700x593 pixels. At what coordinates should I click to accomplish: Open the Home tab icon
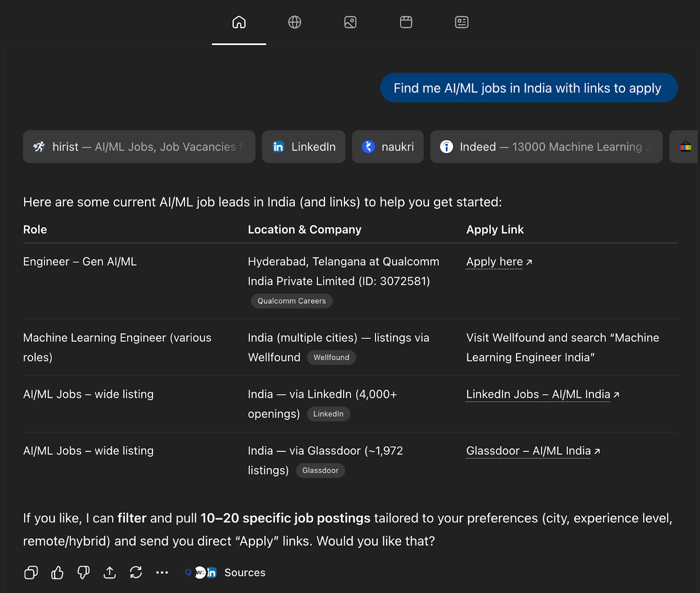[x=239, y=22]
